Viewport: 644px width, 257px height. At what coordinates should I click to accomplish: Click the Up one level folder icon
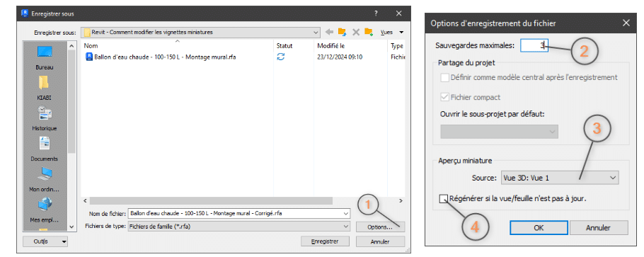coord(342,32)
